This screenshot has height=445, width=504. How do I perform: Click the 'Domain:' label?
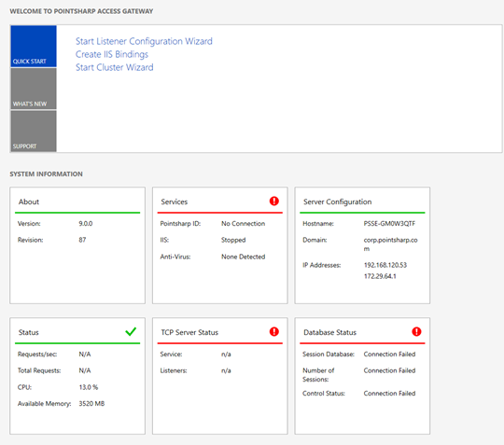click(315, 240)
